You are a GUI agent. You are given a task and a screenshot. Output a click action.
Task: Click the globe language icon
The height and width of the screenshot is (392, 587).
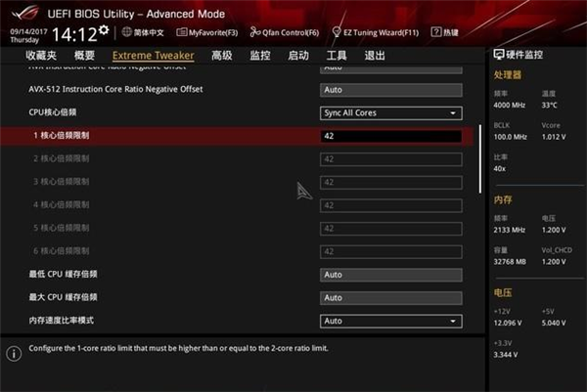[x=127, y=32]
